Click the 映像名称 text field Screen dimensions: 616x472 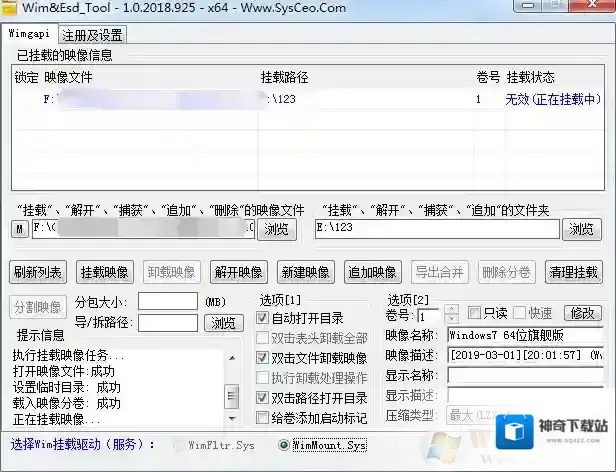[525, 334]
